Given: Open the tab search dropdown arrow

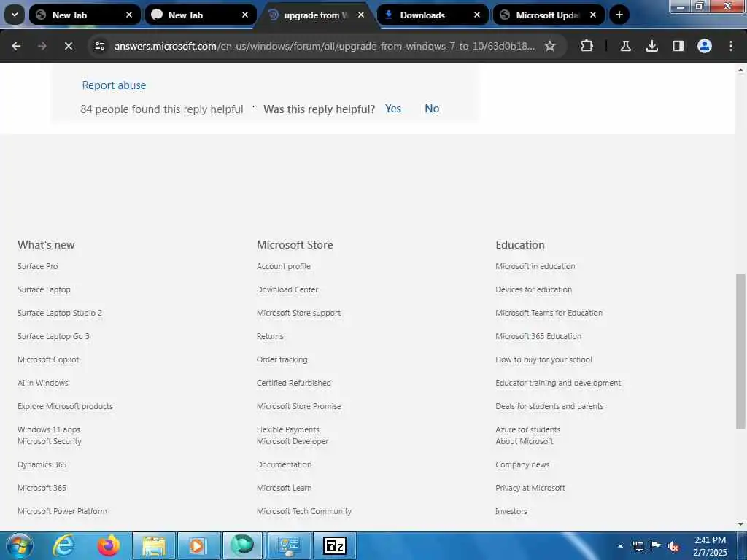Looking at the screenshot, I should pos(15,15).
